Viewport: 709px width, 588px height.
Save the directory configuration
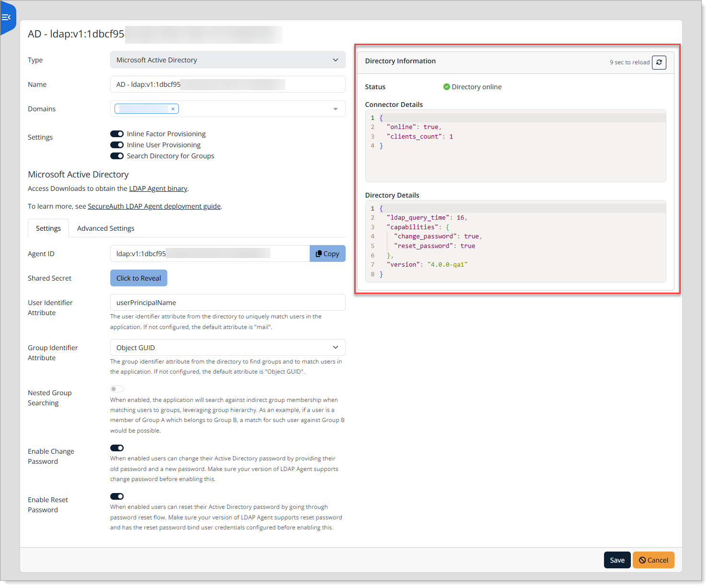click(617, 560)
